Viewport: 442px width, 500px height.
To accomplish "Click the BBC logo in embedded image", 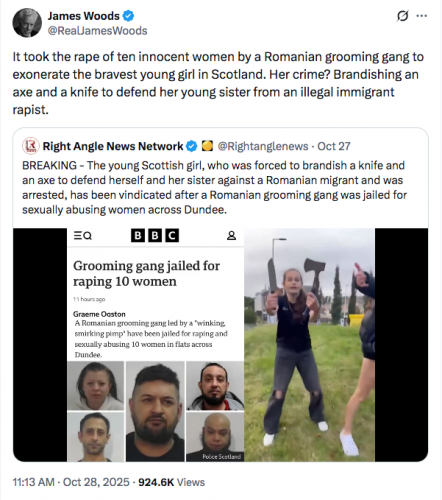I will [x=155, y=236].
